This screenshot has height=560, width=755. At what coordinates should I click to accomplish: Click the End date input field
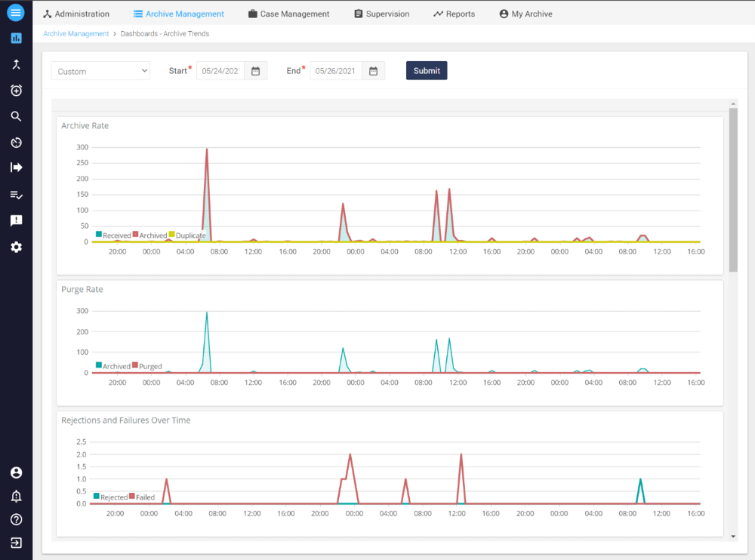[x=336, y=71]
